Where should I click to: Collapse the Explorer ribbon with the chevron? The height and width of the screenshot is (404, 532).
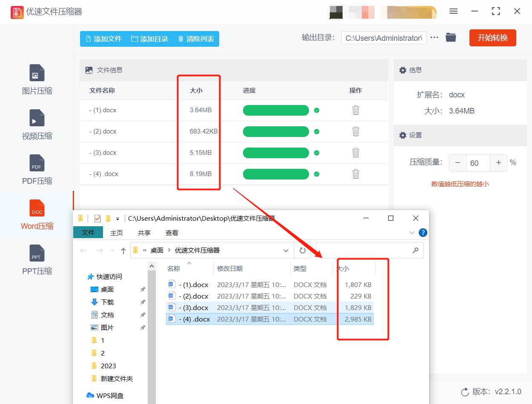[x=411, y=233]
